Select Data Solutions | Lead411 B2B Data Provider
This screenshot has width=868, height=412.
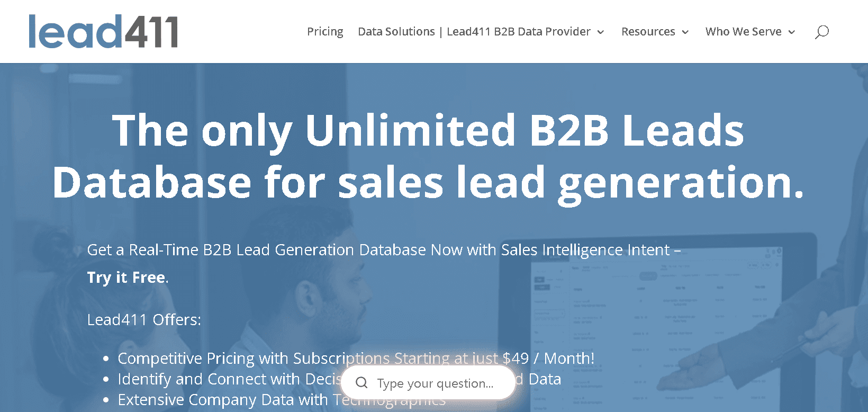pyautogui.click(x=474, y=31)
